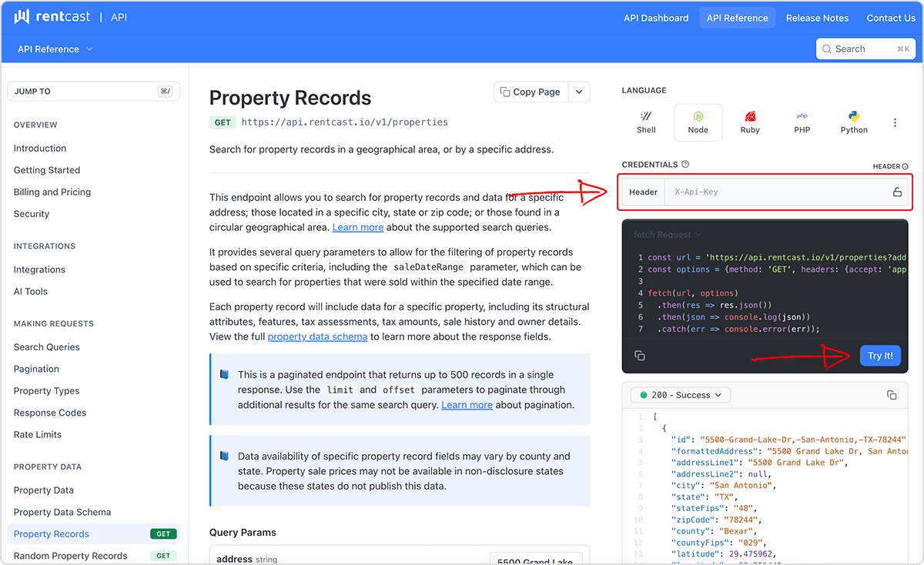The width and height of the screenshot is (924, 565).
Task: Go to Release Notes
Action: 817,18
